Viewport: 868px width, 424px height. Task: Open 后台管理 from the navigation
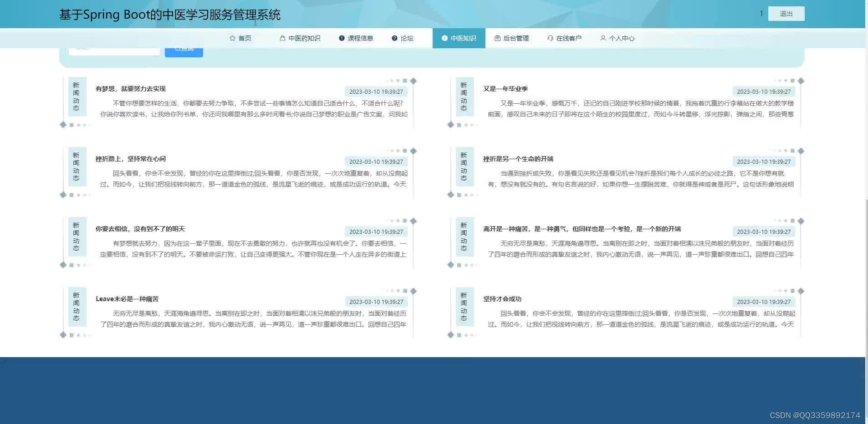pos(512,38)
